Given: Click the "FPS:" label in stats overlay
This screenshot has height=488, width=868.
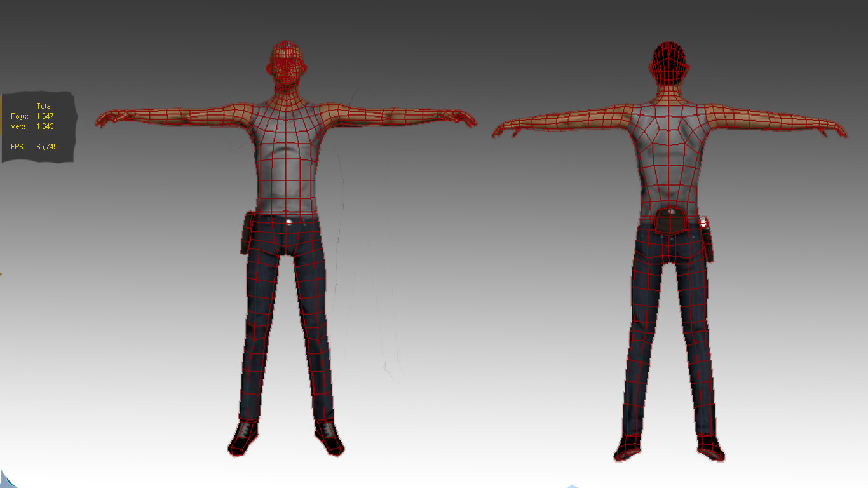Looking at the screenshot, I should (18, 147).
